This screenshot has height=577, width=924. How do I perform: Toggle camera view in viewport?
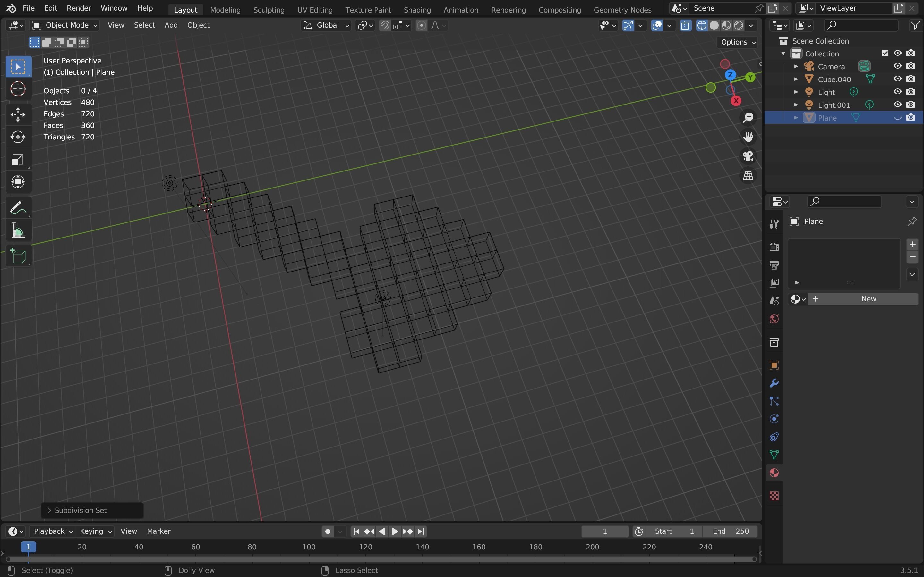[x=748, y=156]
